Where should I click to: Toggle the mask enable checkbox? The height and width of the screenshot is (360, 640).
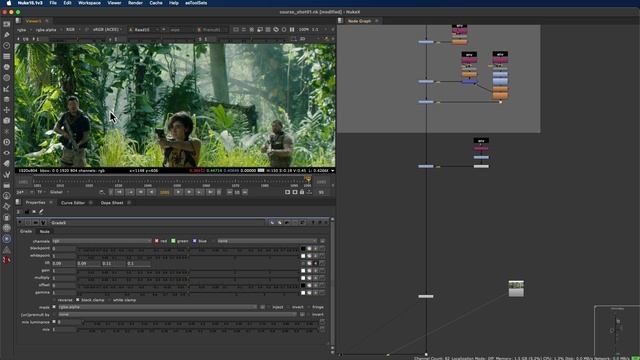pos(54,307)
